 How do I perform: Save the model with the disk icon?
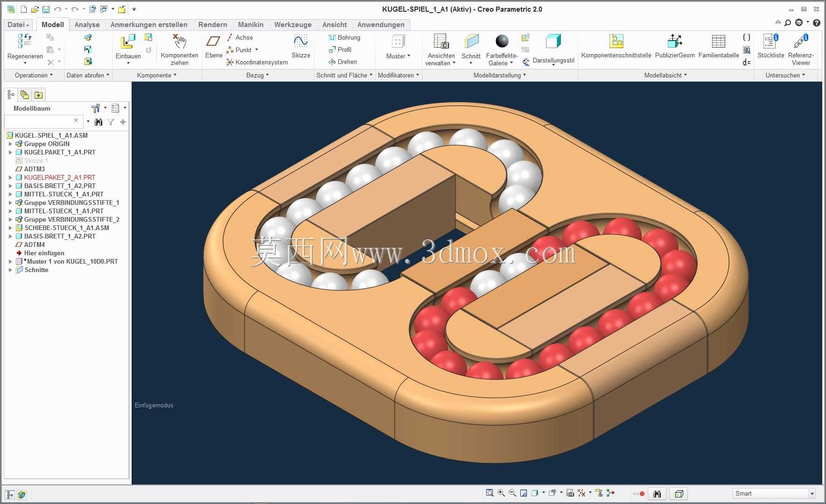tap(46, 9)
